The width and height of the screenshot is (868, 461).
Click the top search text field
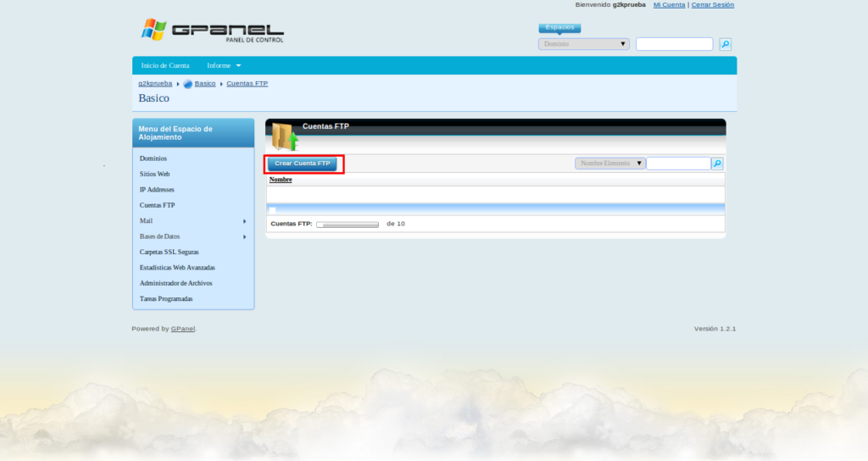tap(674, 44)
